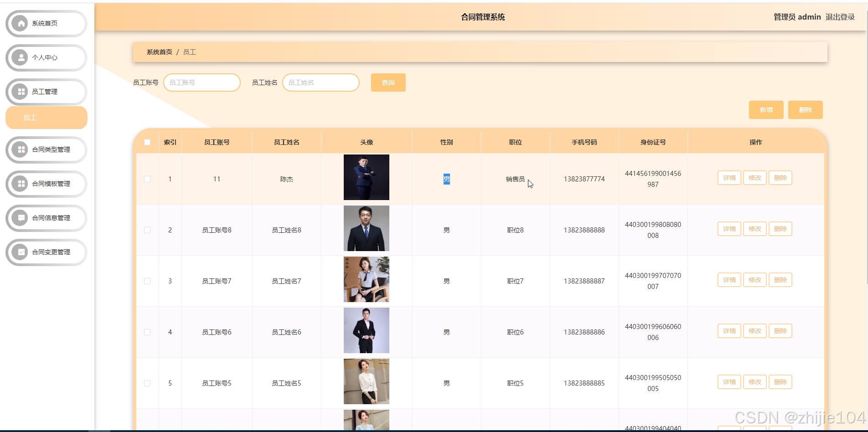
Task: Click 删除 for employee 陈杰
Action: [x=780, y=178]
